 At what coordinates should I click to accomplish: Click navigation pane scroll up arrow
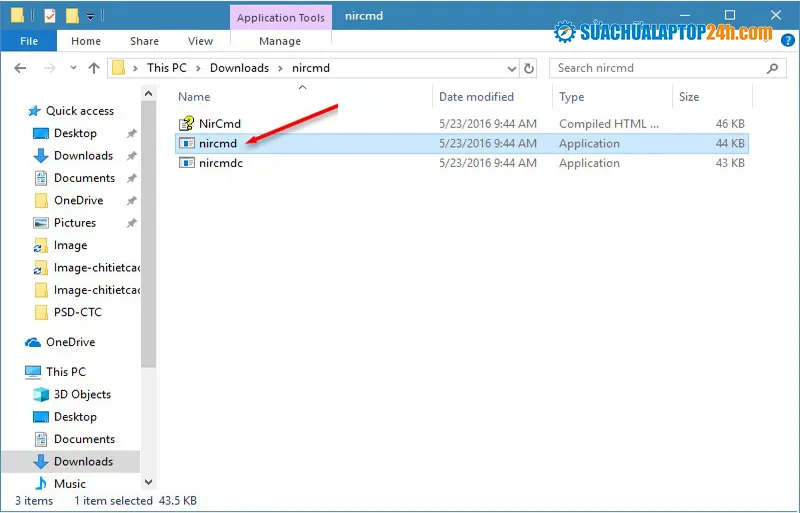coord(148,93)
